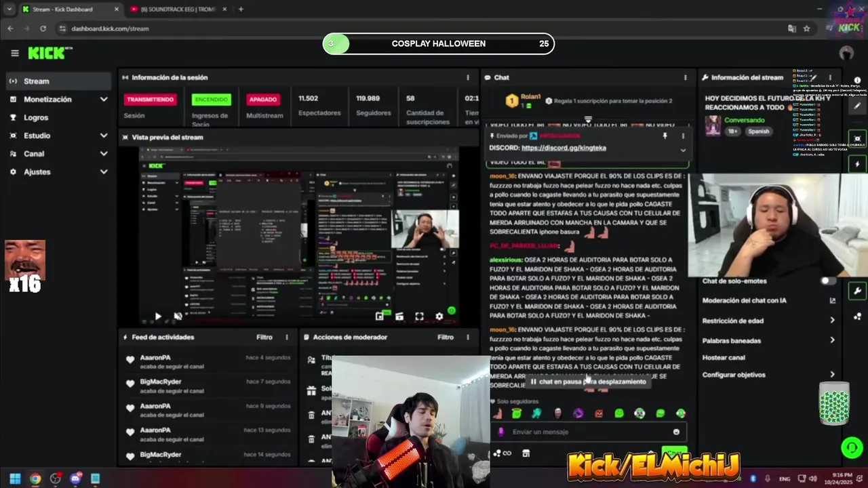Screen dimensions: 868x488
Task: Open stream preview settings gear
Action: [439, 317]
